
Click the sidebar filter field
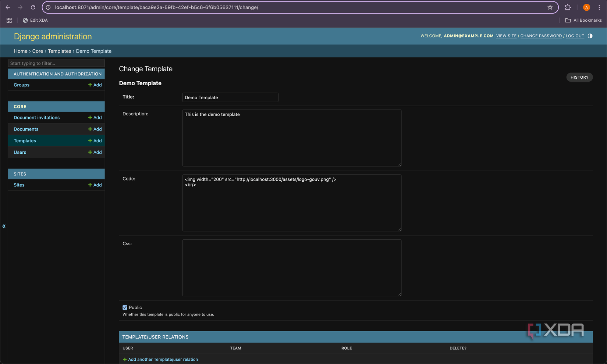pyautogui.click(x=56, y=63)
